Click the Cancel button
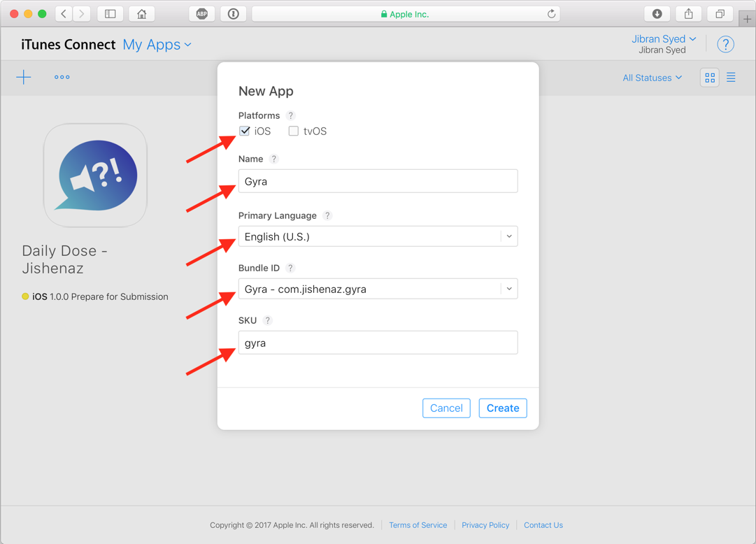This screenshot has width=756, height=544. pos(446,408)
